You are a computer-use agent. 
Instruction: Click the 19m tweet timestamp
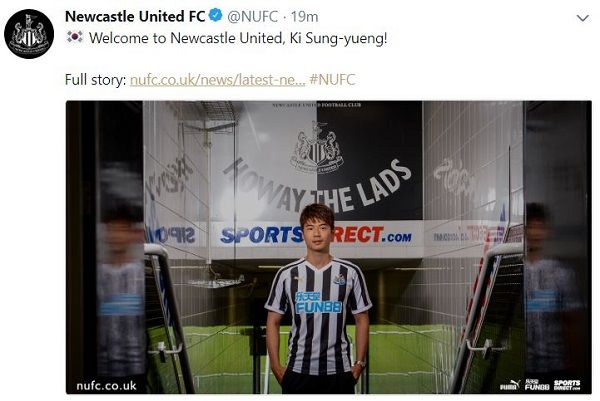[304, 16]
